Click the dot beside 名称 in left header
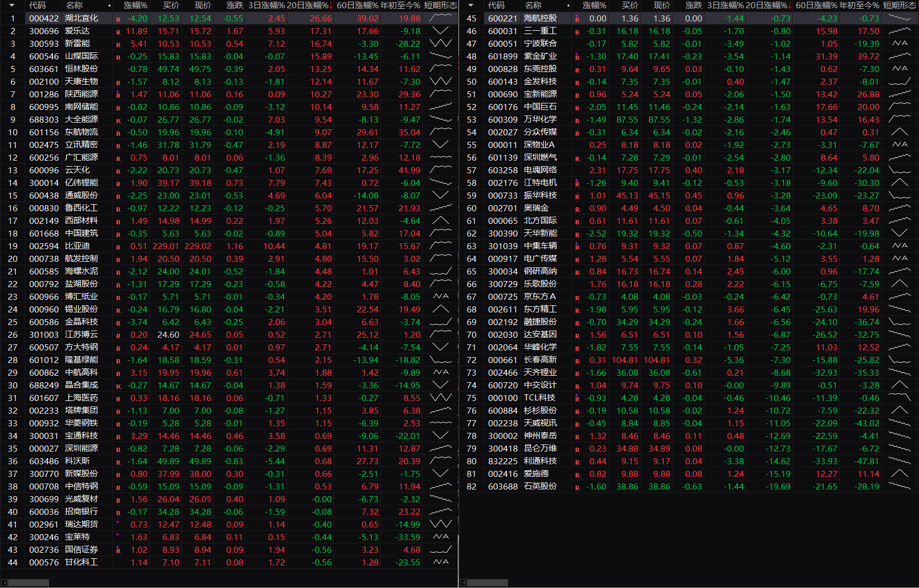919x588 pixels. click(110, 6)
